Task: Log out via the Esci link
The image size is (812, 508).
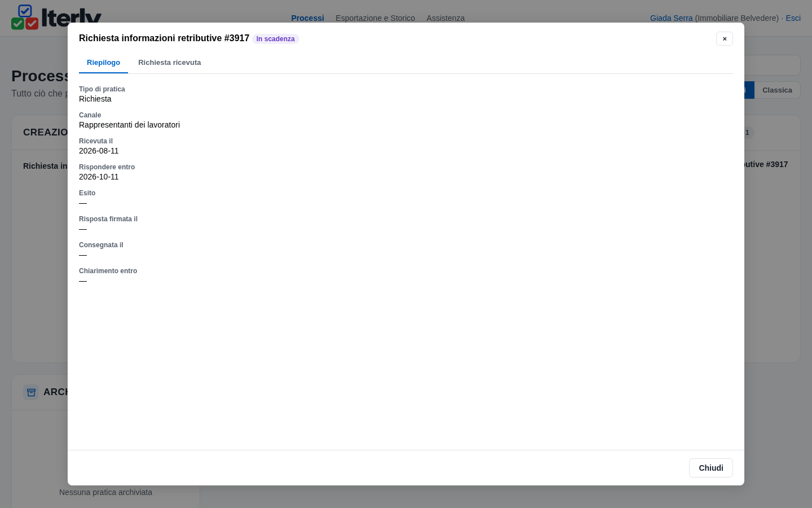Action: 793,18
